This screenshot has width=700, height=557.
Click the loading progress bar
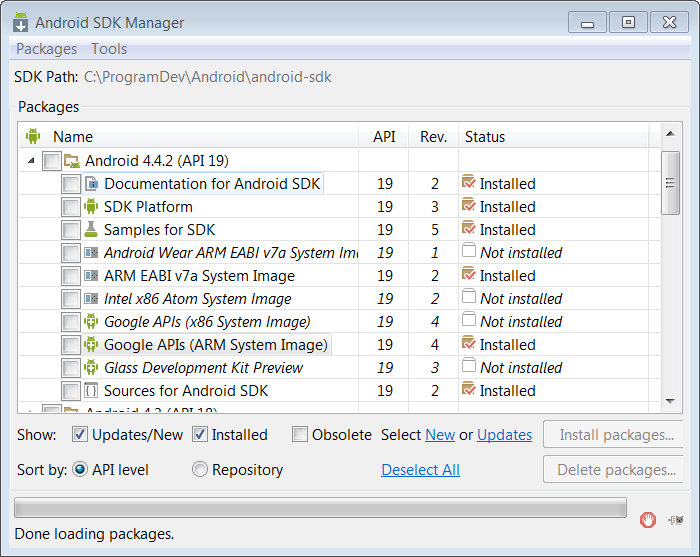[x=320, y=507]
